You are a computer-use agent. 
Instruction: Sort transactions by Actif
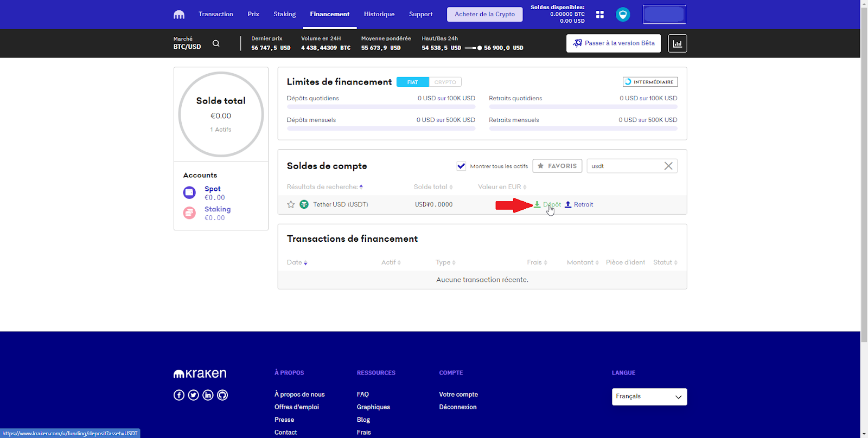(391, 262)
